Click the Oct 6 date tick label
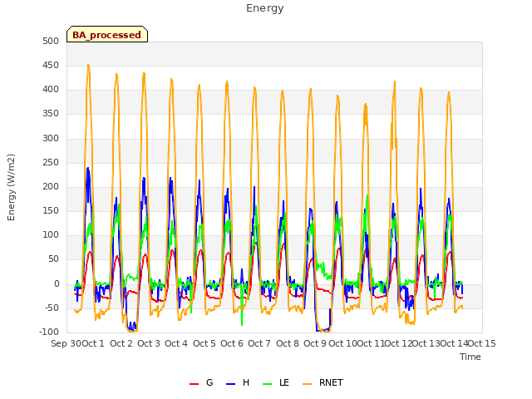This screenshot has height=399, width=532. point(232,343)
